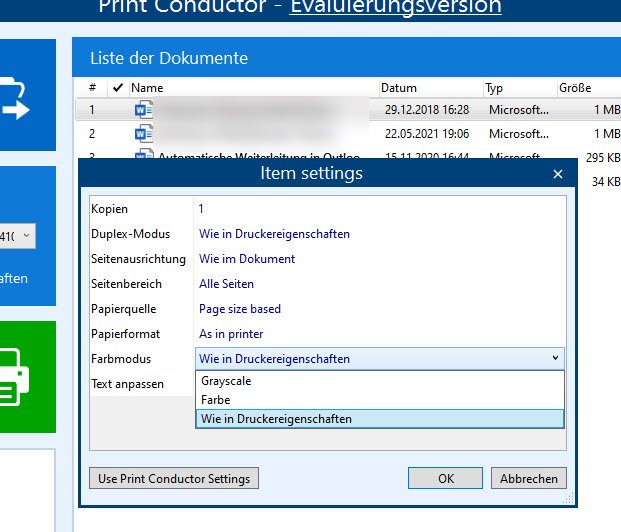Image resolution: width=621 pixels, height=532 pixels.
Task: Click the checkmark column header
Action: click(x=118, y=88)
